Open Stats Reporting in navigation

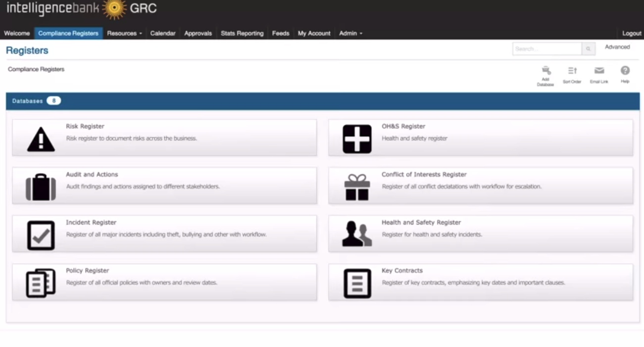(242, 33)
